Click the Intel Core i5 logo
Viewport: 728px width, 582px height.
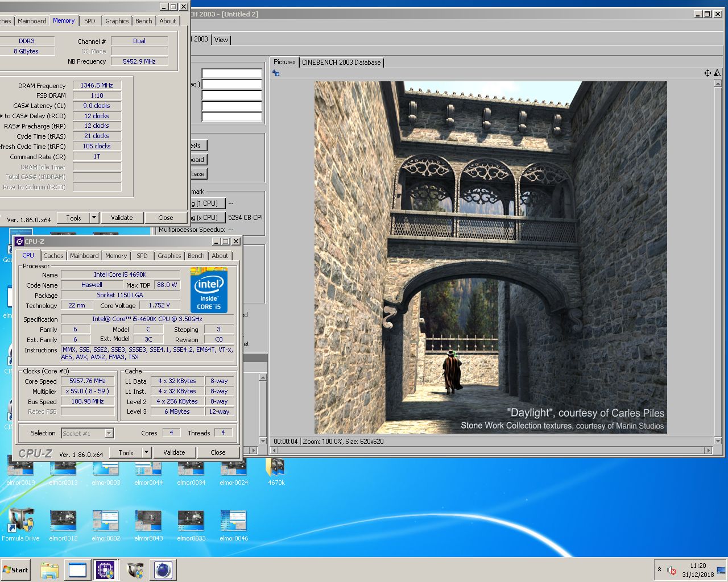point(209,291)
